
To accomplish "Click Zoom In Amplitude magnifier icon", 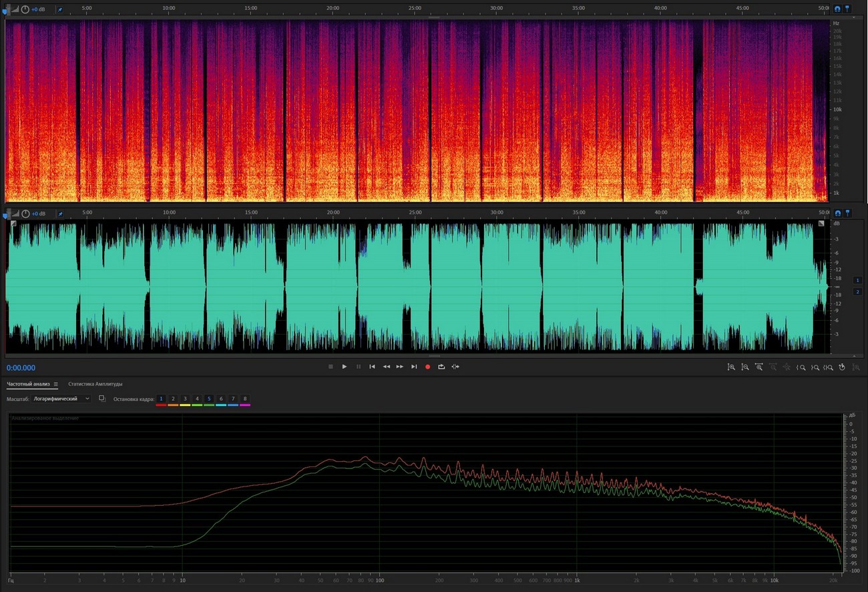I will (731, 367).
